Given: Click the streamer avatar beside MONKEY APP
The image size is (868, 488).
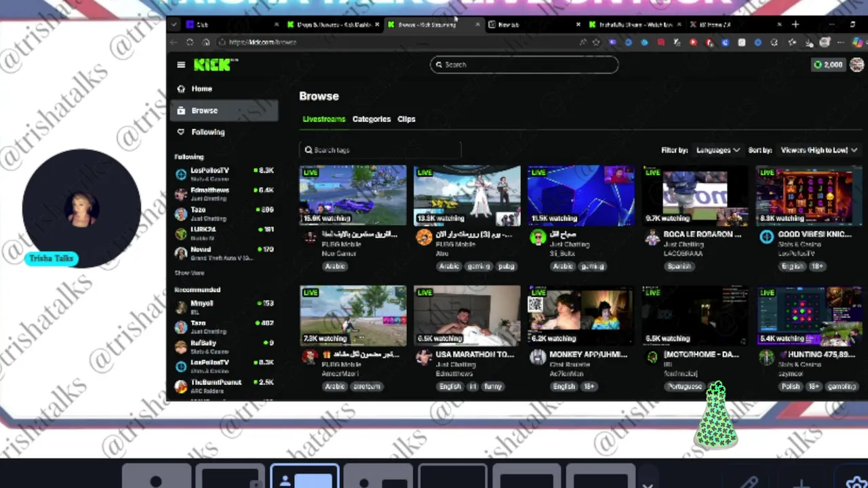Looking at the screenshot, I should (x=538, y=357).
